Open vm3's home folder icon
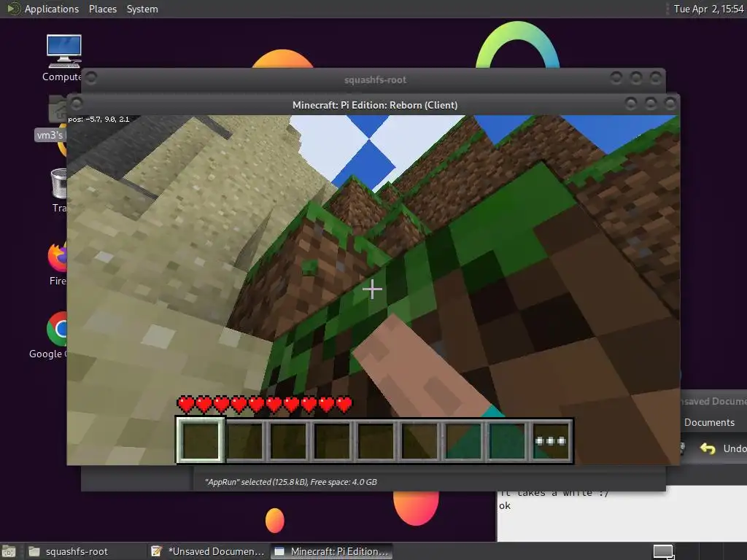Screen dimensions: 747x560 (x=53, y=118)
